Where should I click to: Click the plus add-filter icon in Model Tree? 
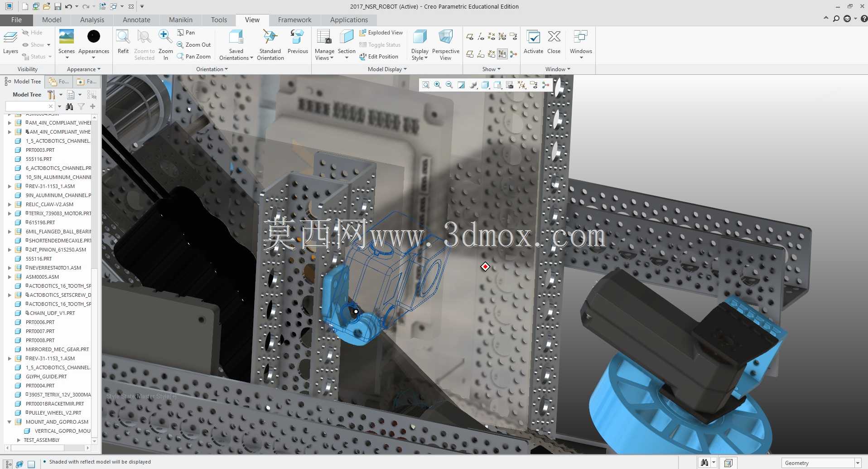pos(92,106)
